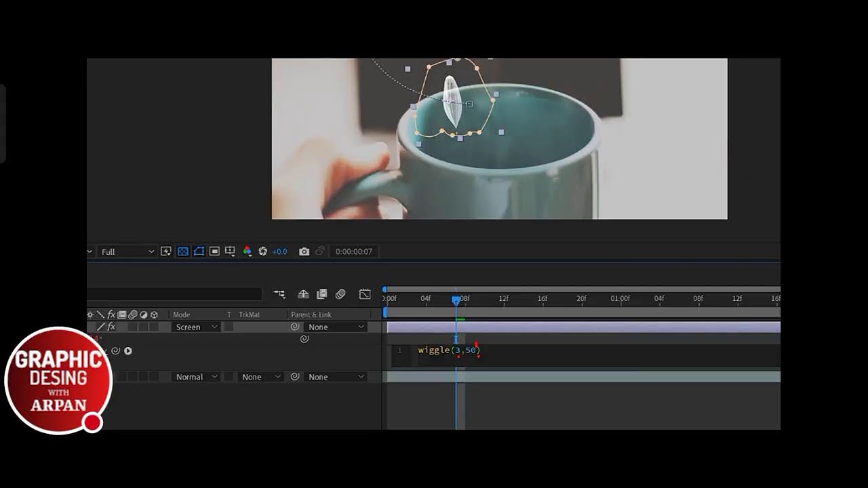Toggle the hide shy layers icon
Screen dimensions: 868x488
point(303,294)
